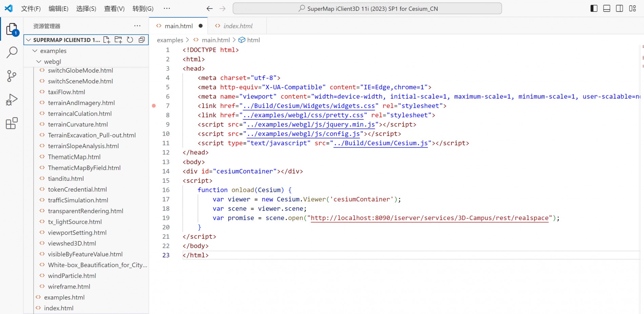Viewport: 644px width, 314px height.
Task: Open the customize layout icon
Action: [x=632, y=8]
